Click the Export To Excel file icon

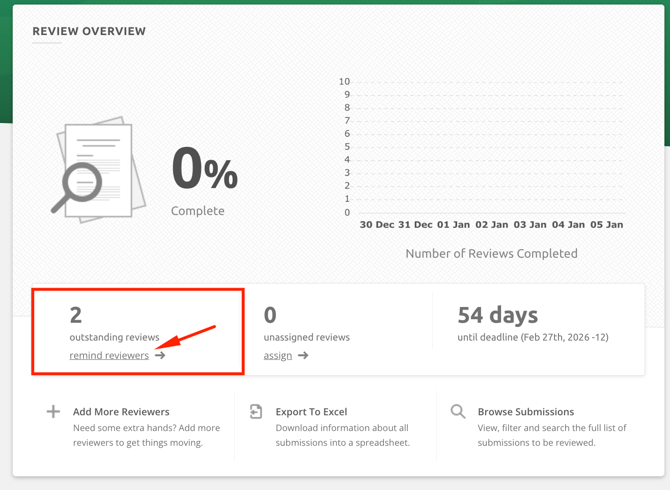(256, 411)
